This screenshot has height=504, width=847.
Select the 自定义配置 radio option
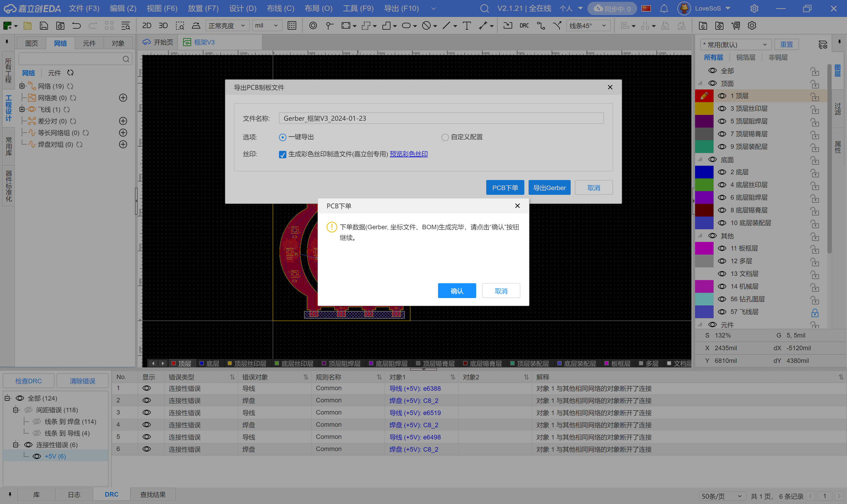point(445,137)
